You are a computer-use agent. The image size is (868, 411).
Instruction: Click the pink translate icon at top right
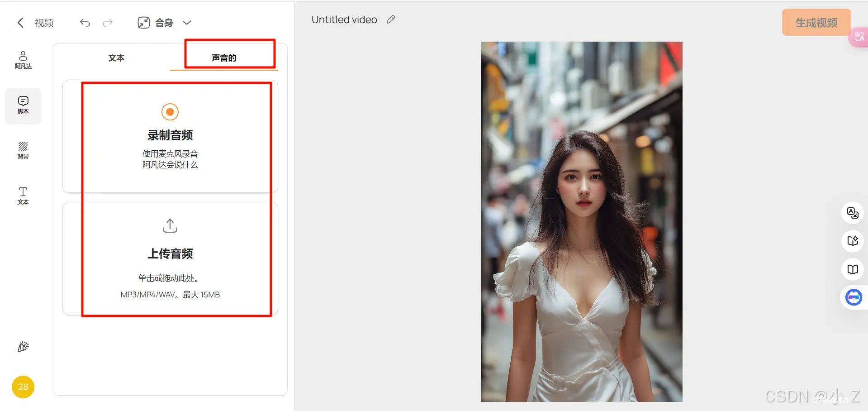coord(859,37)
